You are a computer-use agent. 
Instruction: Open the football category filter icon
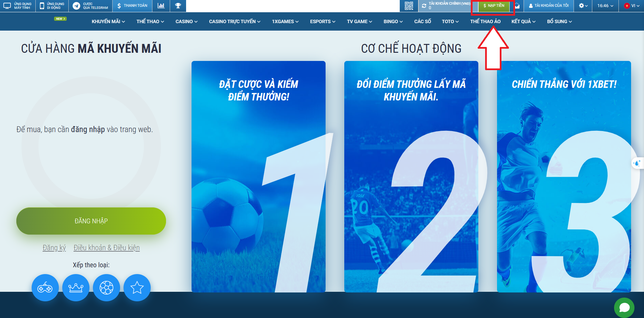106,288
